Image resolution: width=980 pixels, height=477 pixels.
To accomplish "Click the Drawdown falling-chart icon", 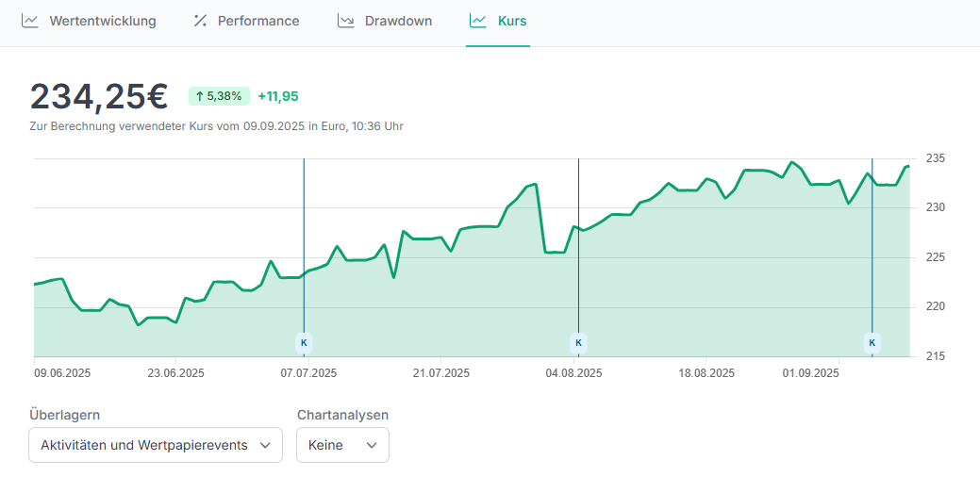I will tap(346, 21).
